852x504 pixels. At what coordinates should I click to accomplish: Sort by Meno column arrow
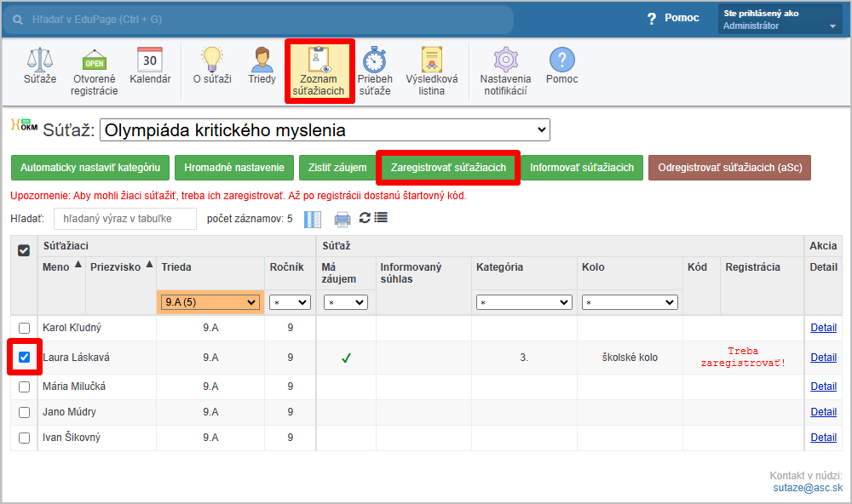[78, 265]
